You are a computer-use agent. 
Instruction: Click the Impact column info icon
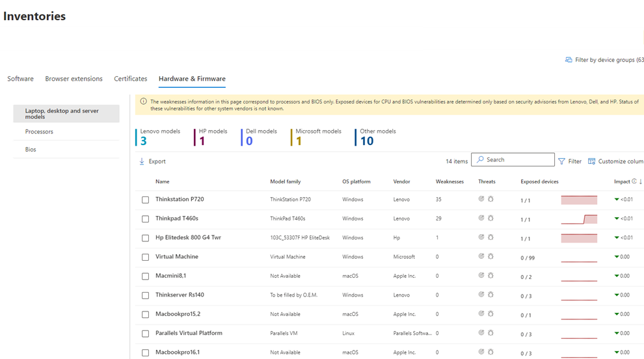[634, 181]
